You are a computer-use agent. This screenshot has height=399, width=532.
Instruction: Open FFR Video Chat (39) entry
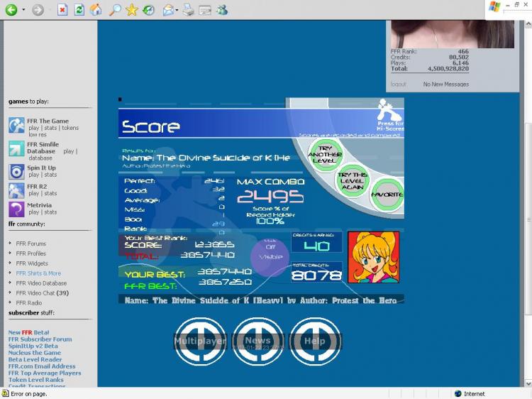click(x=43, y=293)
